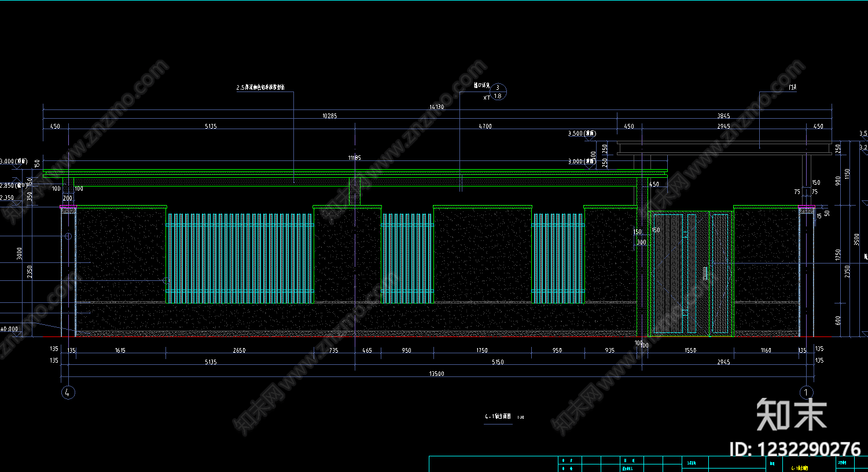Select the dimension text 10285
This screenshot has height=472, width=868.
tap(329, 116)
